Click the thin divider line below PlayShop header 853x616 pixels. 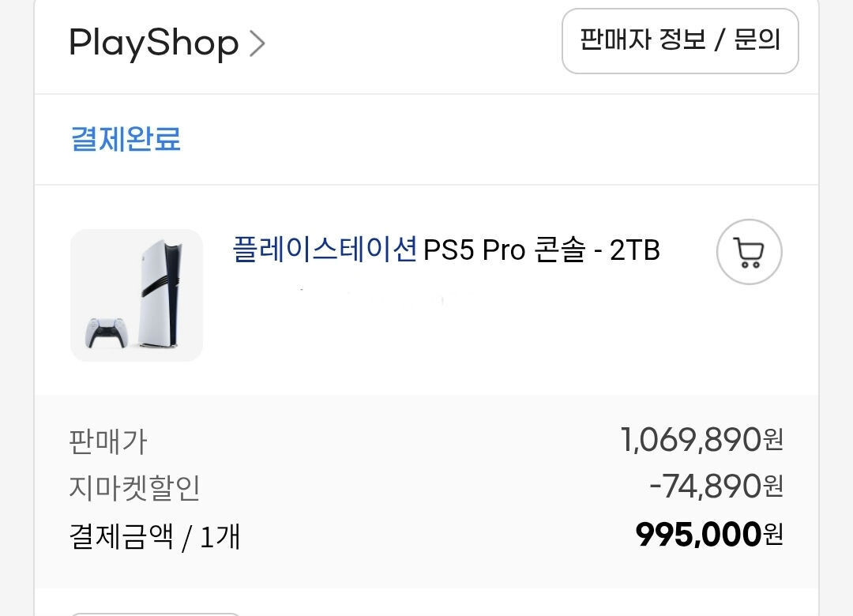tap(426, 94)
